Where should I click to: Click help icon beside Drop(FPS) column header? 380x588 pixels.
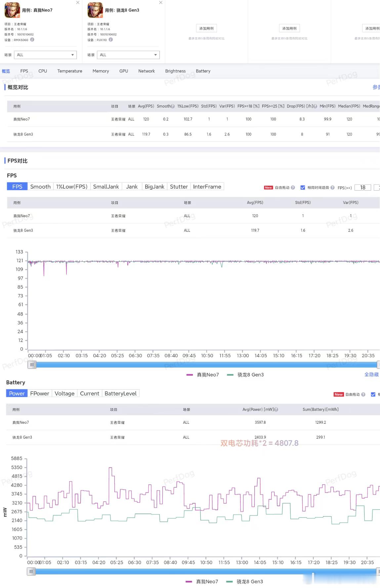point(315,106)
